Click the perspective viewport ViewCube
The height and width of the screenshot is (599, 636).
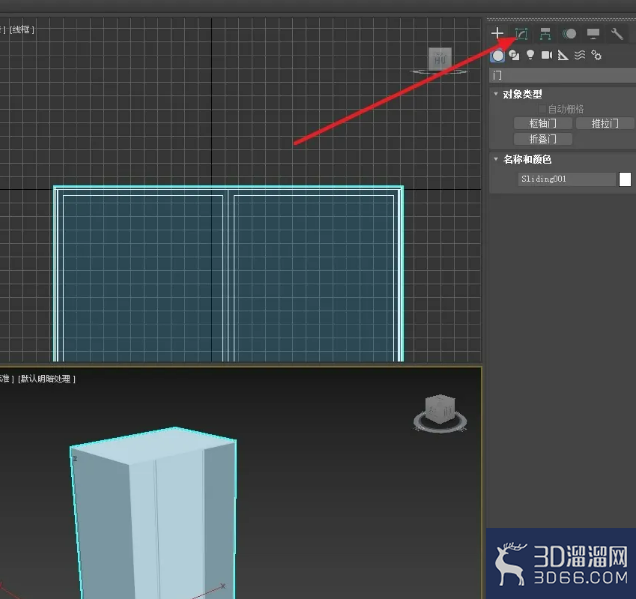440,410
